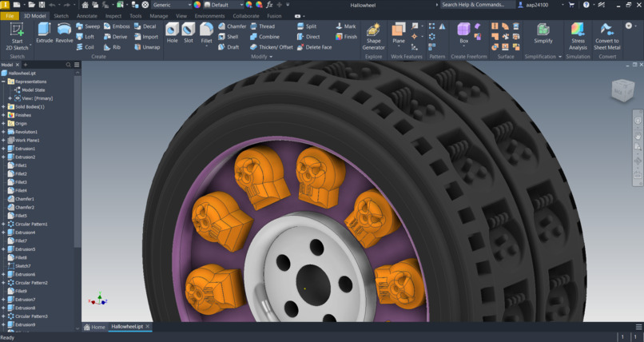Click the Derive tool

[115, 37]
